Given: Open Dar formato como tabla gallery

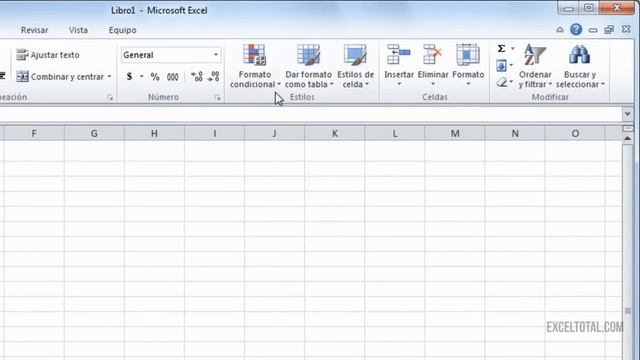Looking at the screenshot, I should tap(308, 66).
